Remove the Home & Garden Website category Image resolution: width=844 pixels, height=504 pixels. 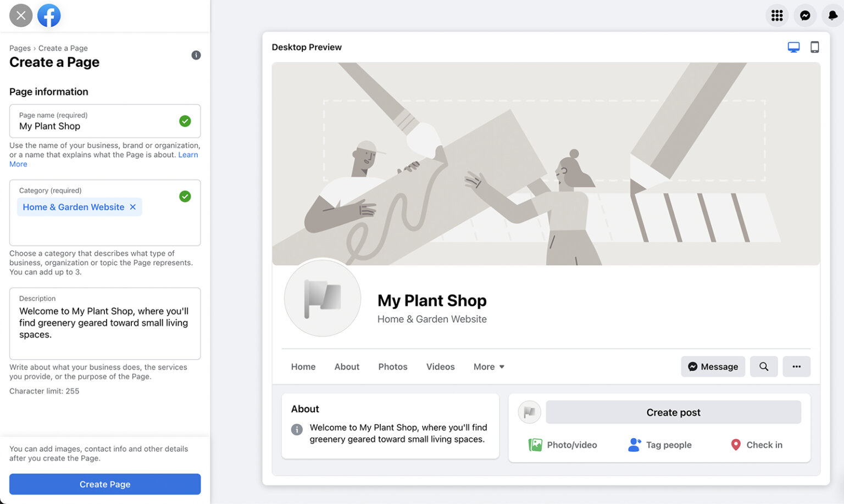pos(133,207)
